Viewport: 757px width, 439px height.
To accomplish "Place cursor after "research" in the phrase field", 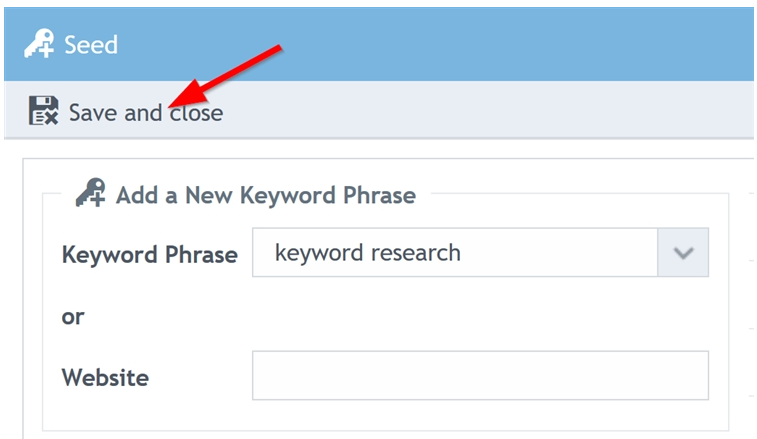I will point(462,253).
